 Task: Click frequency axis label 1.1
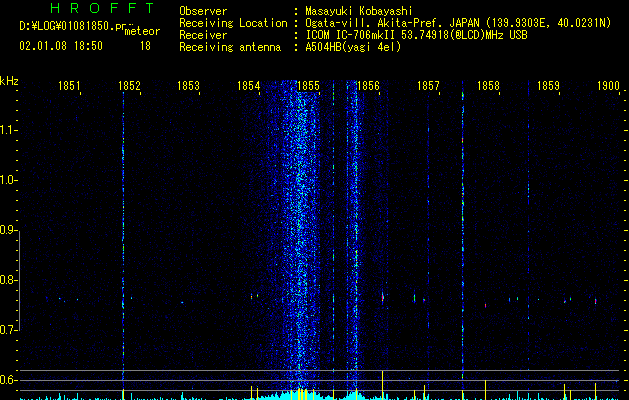tap(8, 130)
